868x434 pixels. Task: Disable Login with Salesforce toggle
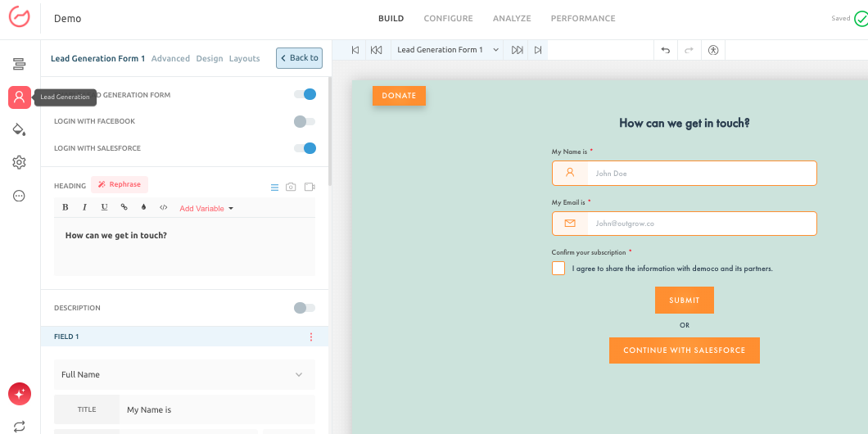pos(305,148)
